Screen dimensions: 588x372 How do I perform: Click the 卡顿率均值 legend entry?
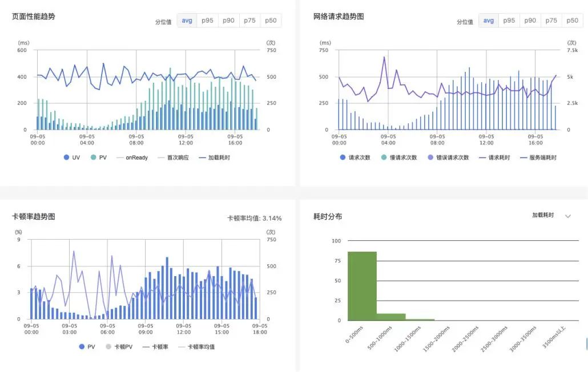(x=196, y=347)
